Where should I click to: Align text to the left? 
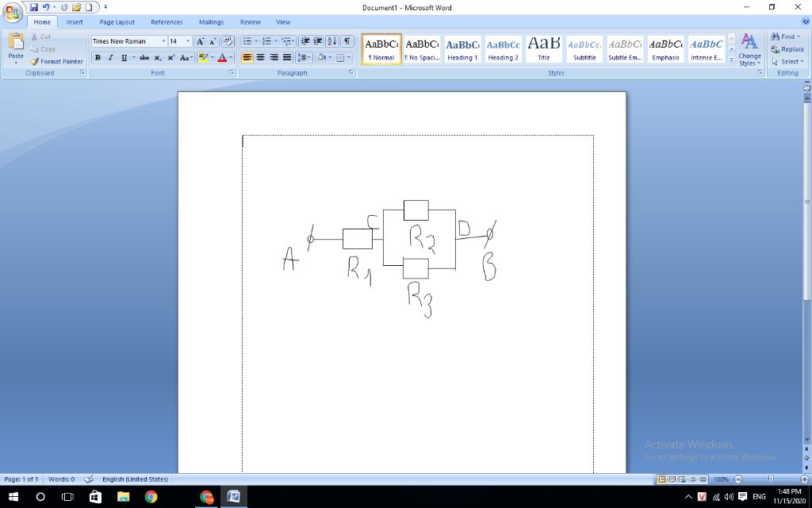(x=247, y=57)
